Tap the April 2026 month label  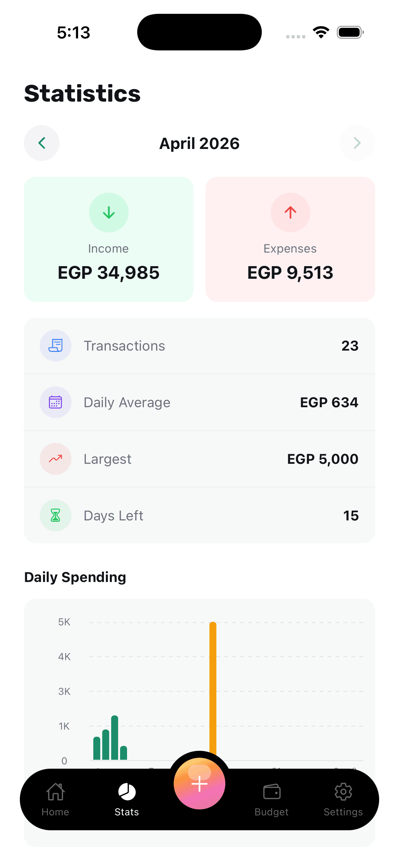(199, 143)
